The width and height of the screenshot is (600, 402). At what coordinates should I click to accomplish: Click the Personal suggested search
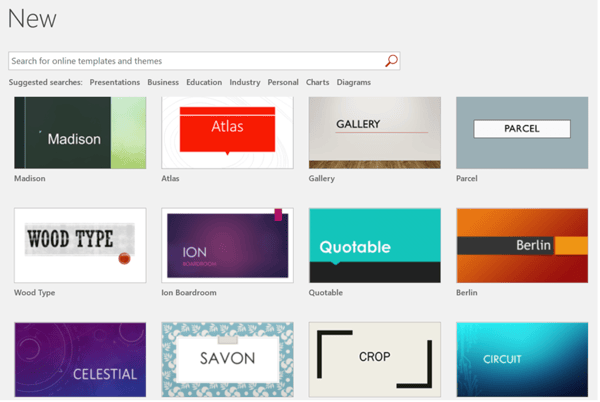pyautogui.click(x=283, y=82)
